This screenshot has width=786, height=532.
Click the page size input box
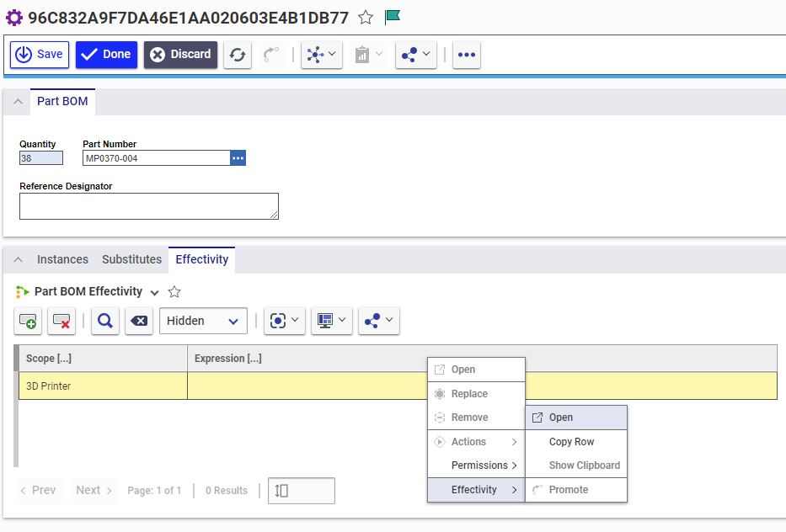[x=302, y=491]
